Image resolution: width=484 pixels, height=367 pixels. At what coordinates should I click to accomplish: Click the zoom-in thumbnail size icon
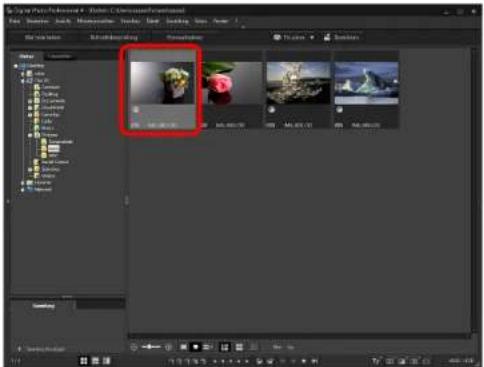tap(169, 348)
